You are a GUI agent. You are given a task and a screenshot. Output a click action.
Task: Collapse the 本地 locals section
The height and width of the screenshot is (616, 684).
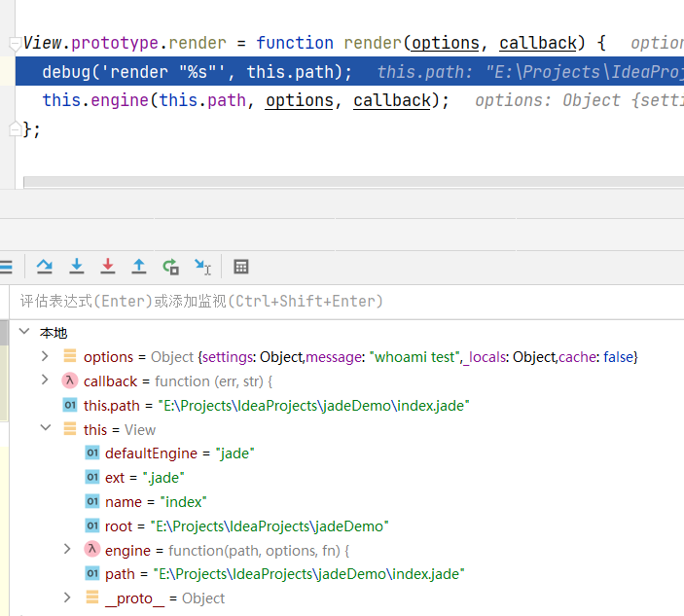[24, 332]
